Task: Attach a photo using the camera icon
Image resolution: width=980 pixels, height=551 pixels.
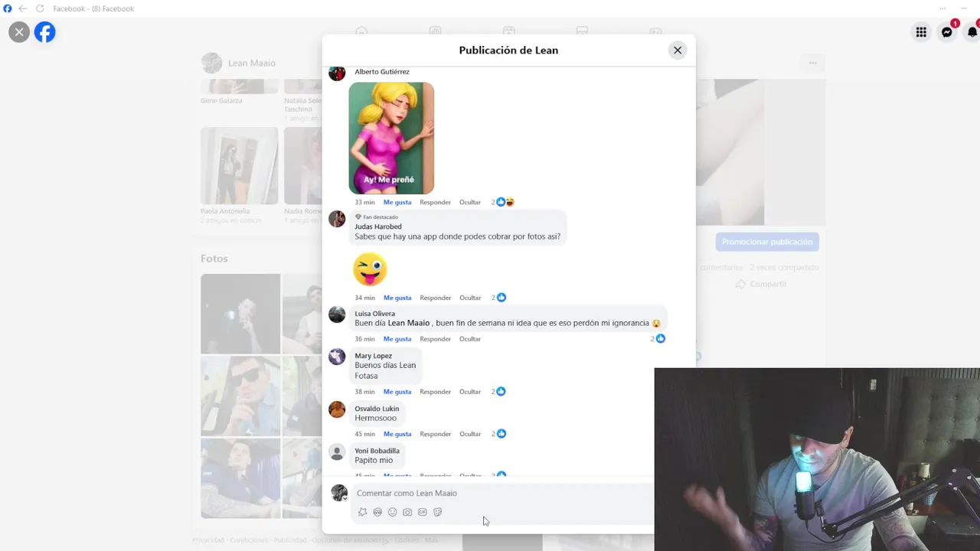Action: click(407, 512)
